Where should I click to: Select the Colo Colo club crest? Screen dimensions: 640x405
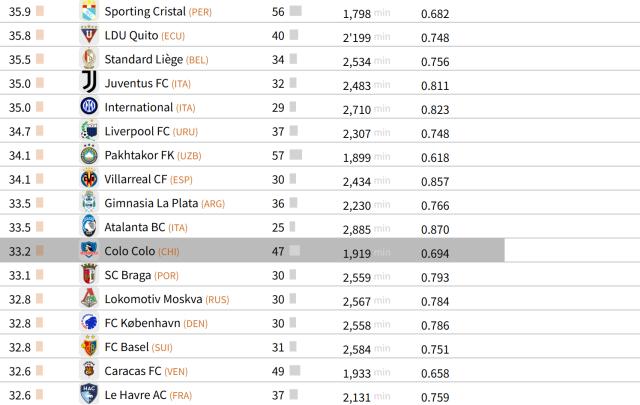click(x=89, y=251)
